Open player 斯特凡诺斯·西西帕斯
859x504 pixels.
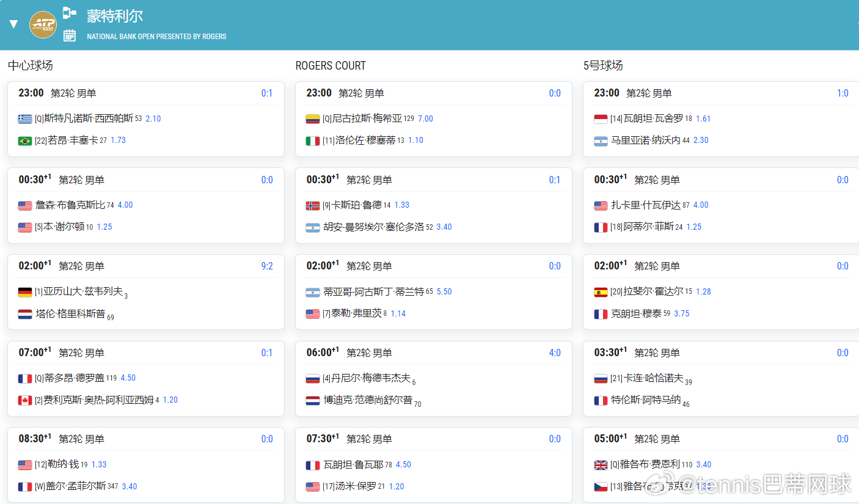[89, 119]
